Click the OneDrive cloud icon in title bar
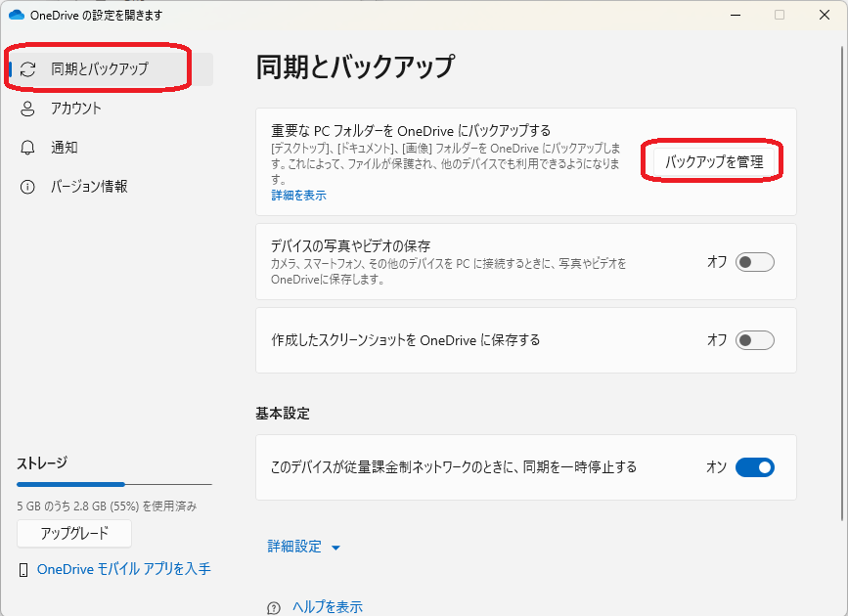The height and width of the screenshot is (616, 848). 17,15
